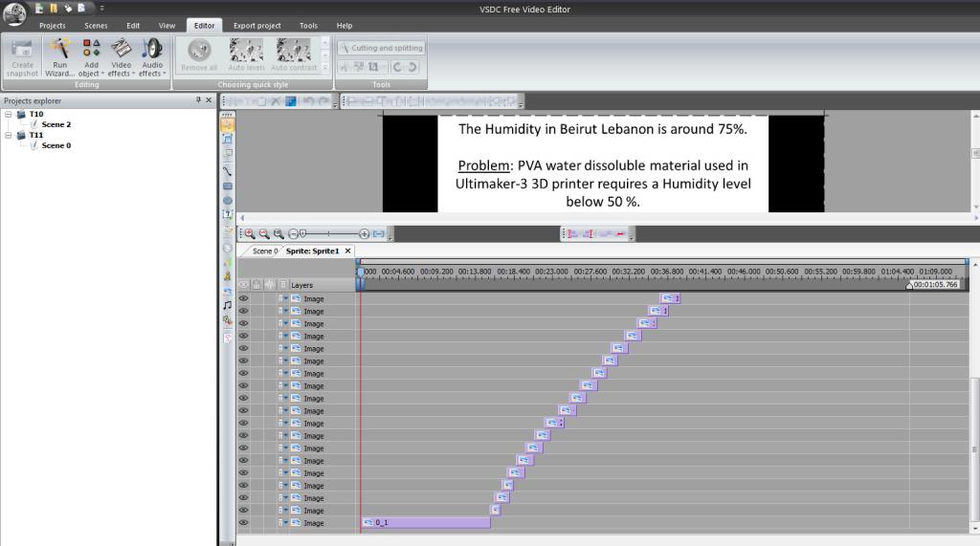Click the minus button of zoom slider
Viewport: 980px width, 546px height.
tap(293, 233)
